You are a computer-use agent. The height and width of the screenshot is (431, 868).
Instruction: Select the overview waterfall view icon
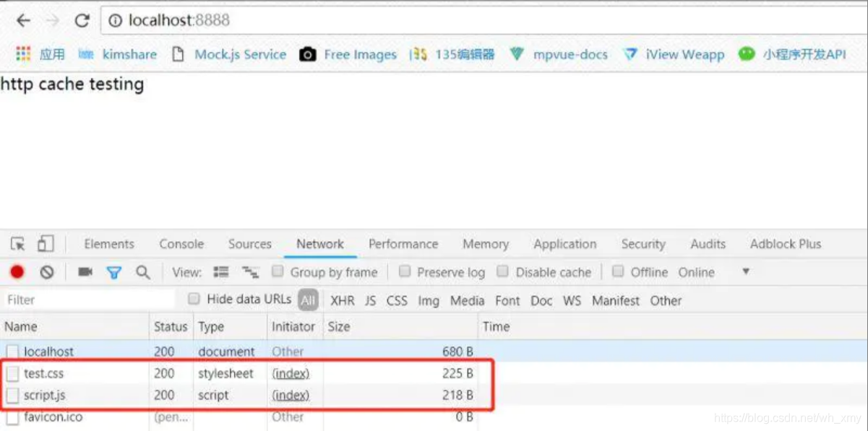coord(250,272)
